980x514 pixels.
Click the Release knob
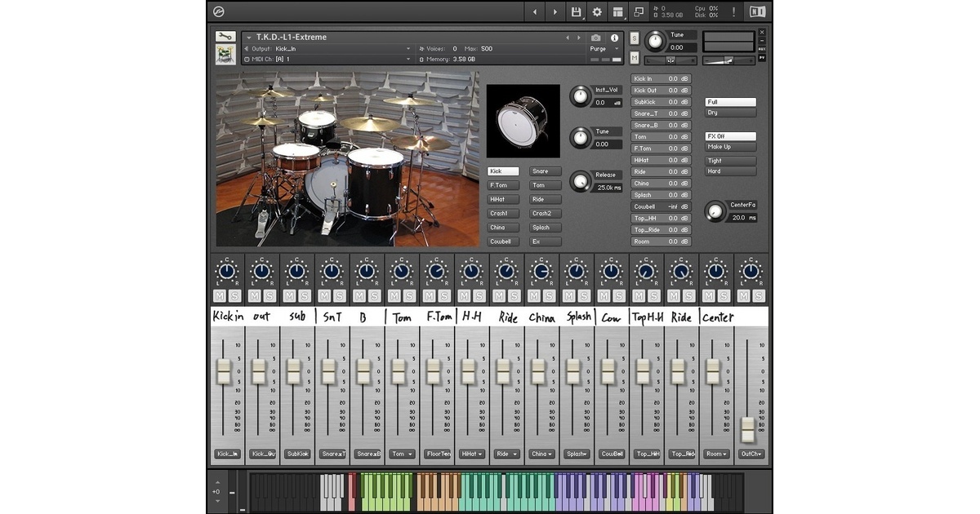click(581, 181)
